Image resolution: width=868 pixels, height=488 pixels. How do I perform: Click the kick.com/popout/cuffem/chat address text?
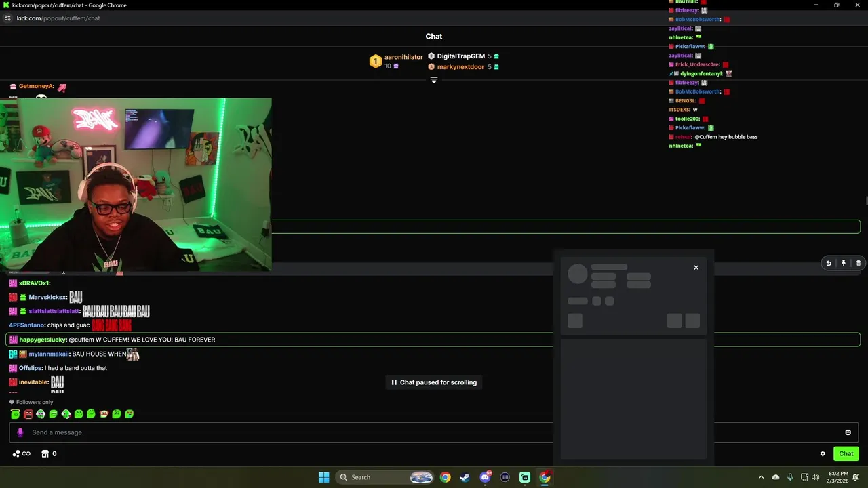click(58, 18)
